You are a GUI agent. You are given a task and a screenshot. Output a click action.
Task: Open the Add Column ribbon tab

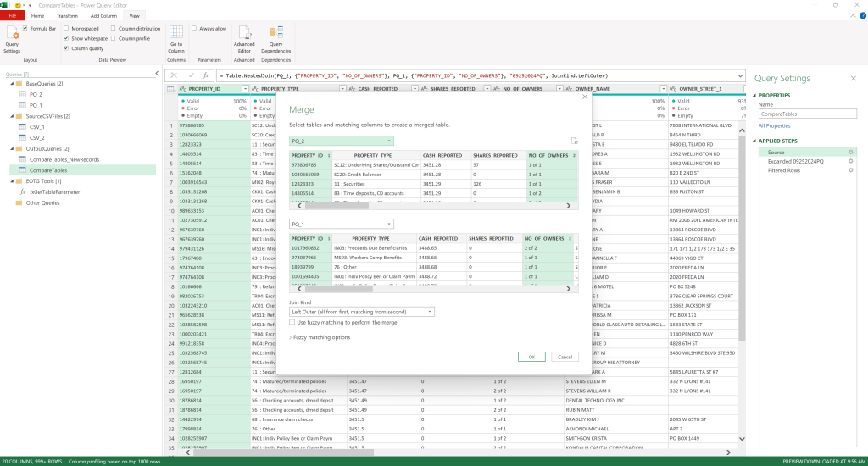[103, 16]
